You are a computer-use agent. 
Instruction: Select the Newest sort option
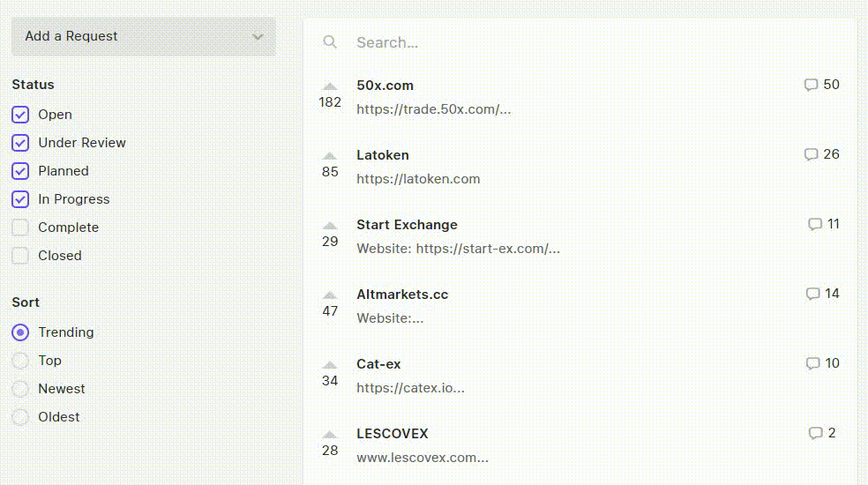[20, 389]
